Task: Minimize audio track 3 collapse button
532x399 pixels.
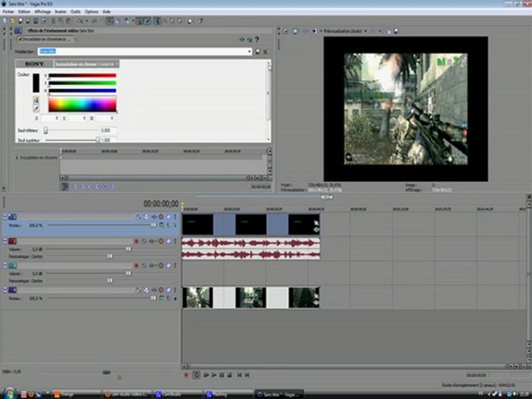Action: (5, 265)
